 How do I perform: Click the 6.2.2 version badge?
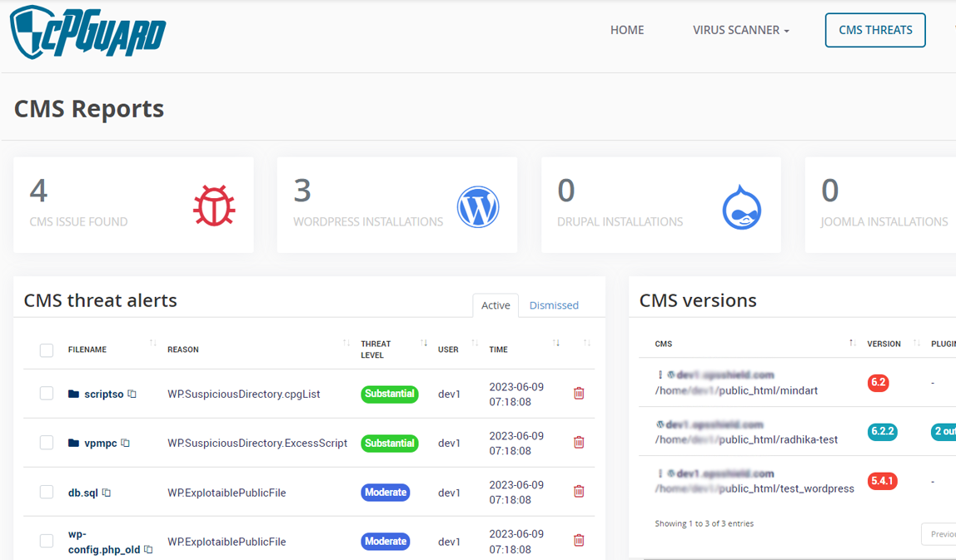(x=882, y=431)
